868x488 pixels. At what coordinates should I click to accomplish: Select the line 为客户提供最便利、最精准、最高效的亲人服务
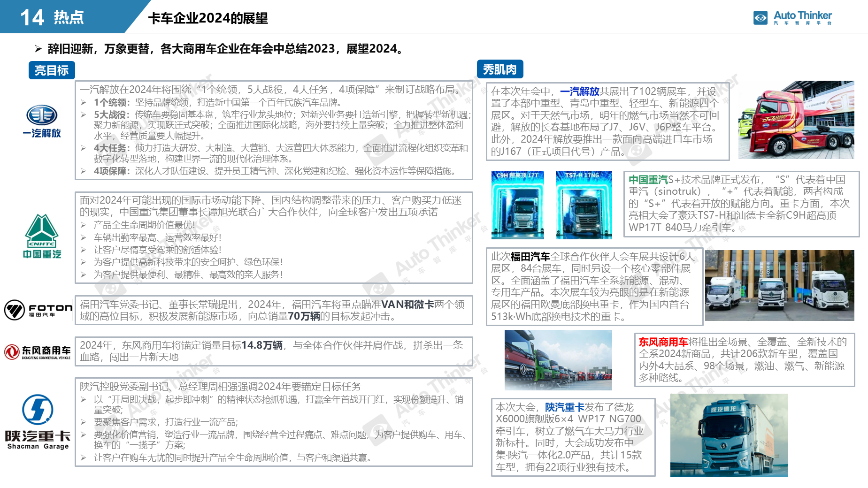point(188,274)
